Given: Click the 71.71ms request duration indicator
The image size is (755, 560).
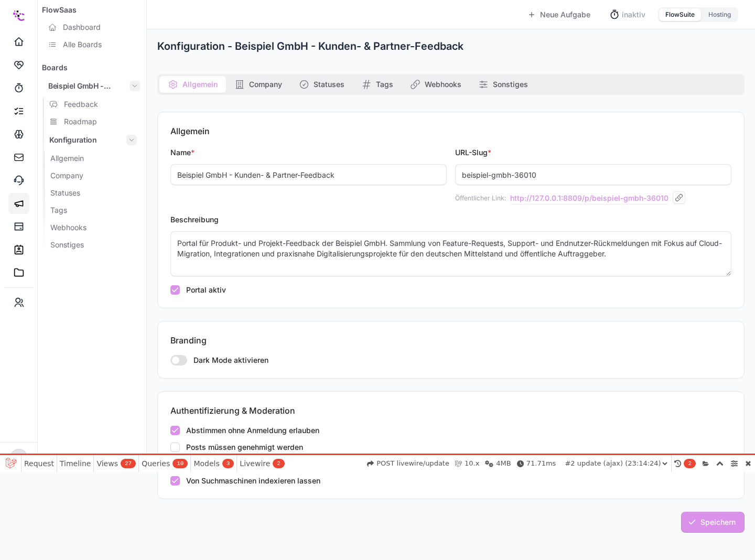Looking at the screenshot, I should [x=536, y=464].
